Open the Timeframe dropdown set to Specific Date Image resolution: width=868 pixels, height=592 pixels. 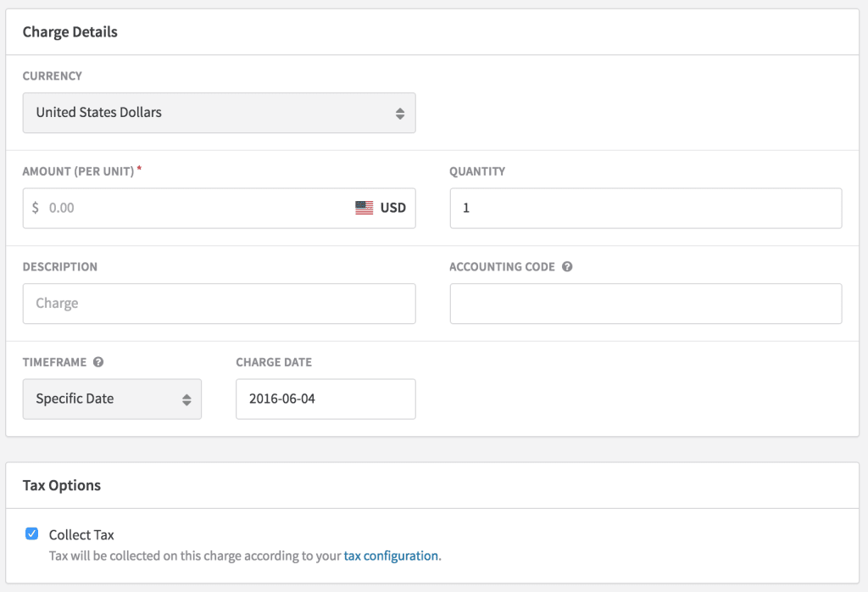tap(112, 399)
